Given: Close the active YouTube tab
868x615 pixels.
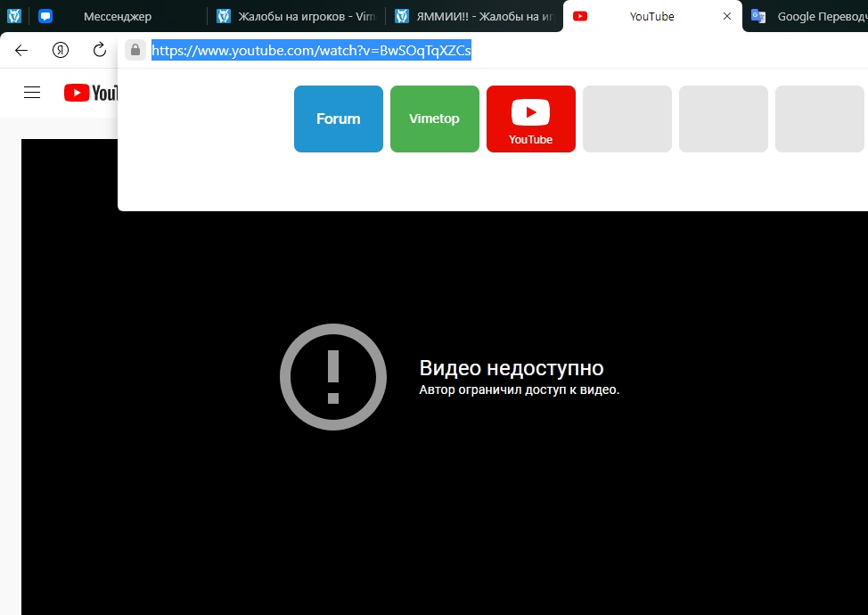Looking at the screenshot, I should pos(727,16).
